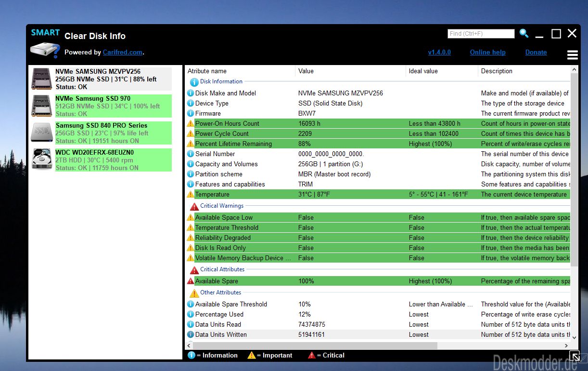Click the Find search input field
The height and width of the screenshot is (371, 588).
tap(481, 34)
